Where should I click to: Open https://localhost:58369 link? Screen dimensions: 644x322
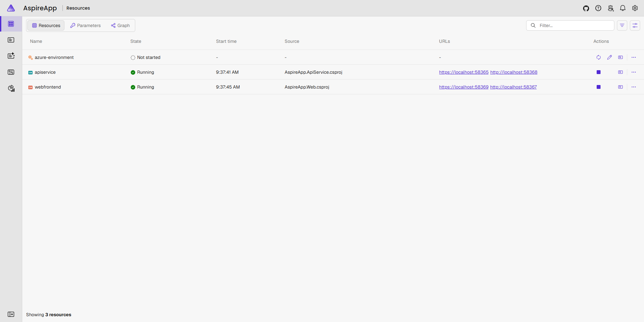tap(464, 87)
